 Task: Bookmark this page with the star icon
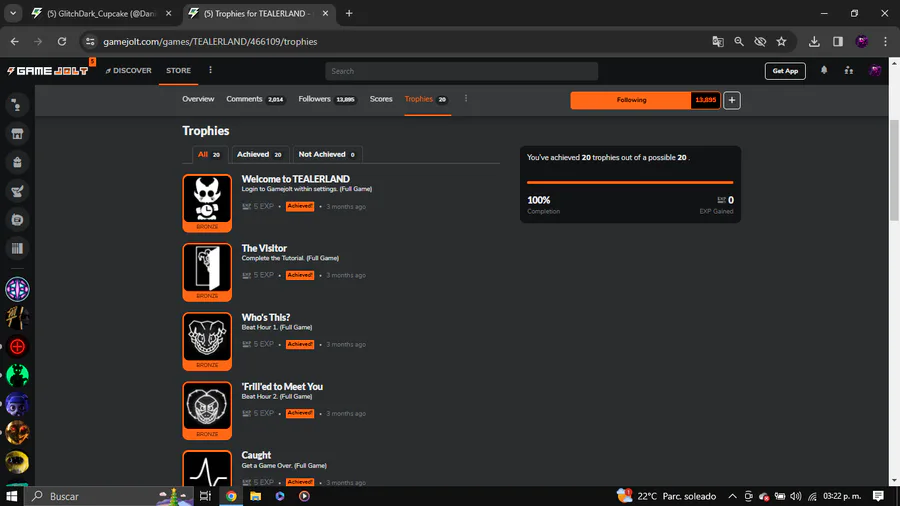[781, 41]
